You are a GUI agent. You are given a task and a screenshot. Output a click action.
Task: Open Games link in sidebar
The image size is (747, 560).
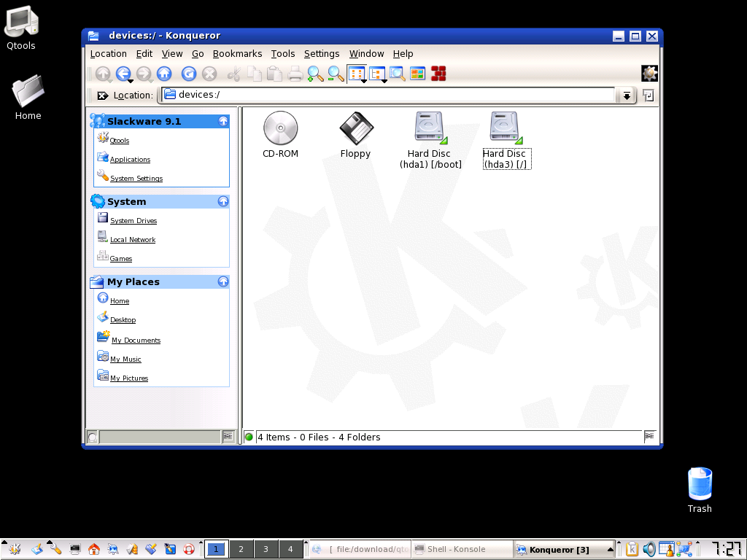[120, 259]
